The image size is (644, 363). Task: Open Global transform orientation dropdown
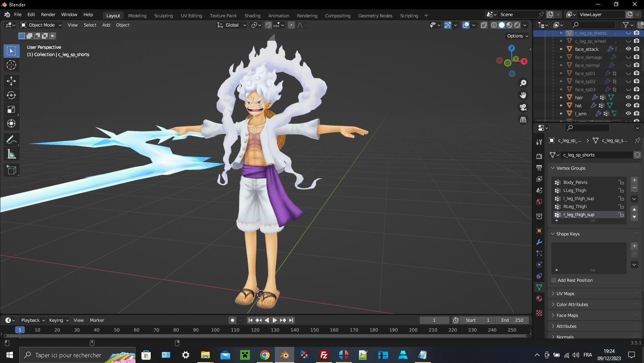click(231, 25)
